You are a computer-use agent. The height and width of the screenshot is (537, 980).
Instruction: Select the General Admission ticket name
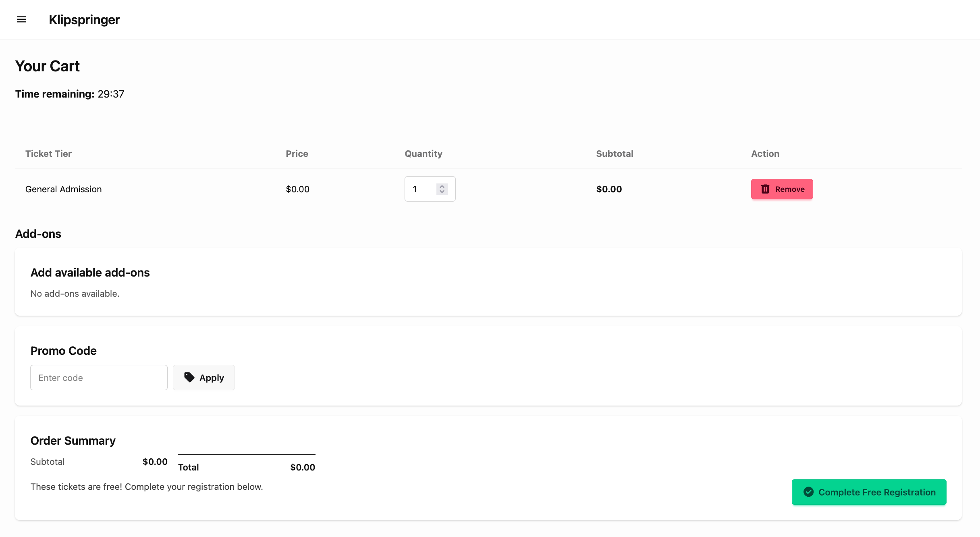click(63, 189)
